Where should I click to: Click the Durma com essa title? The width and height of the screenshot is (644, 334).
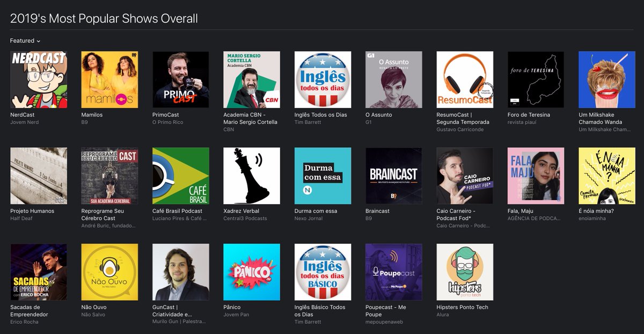tap(316, 211)
